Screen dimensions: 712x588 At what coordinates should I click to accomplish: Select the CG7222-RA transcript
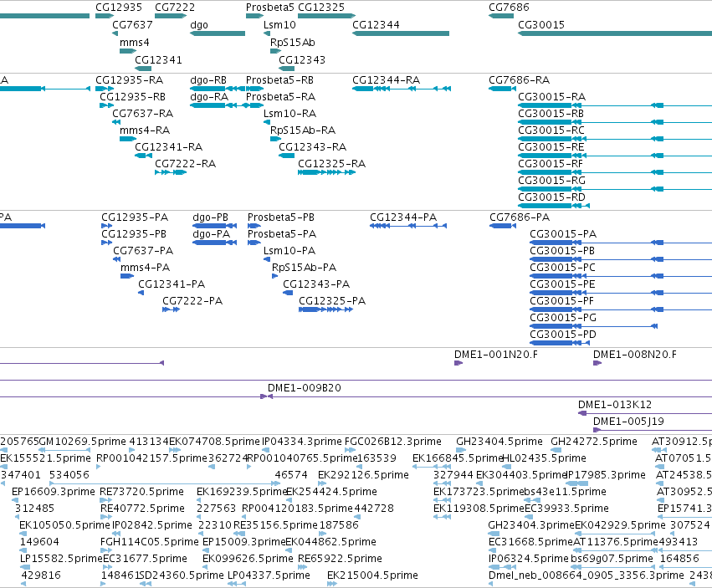click(x=171, y=172)
